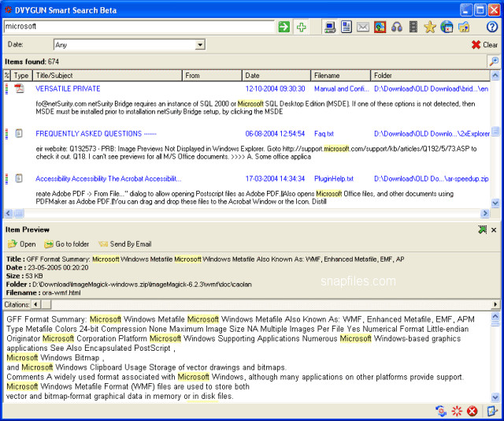Click date 17-03-2004 14:34:34
Image resolution: width=504 pixels, height=421 pixels.
tap(275, 179)
